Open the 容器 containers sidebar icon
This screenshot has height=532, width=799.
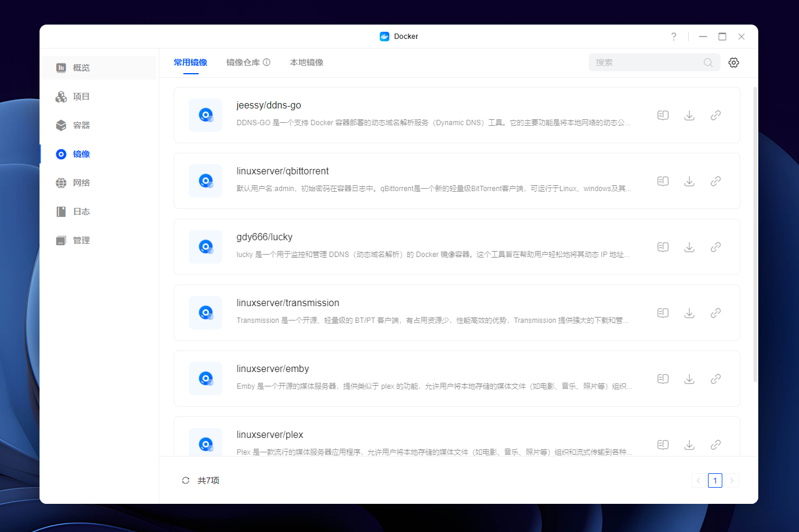click(61, 125)
